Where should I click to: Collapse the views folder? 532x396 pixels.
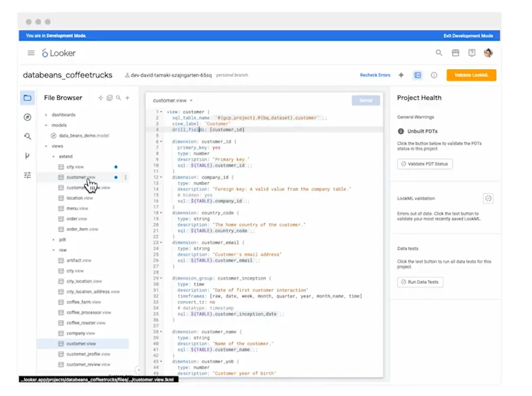46,146
